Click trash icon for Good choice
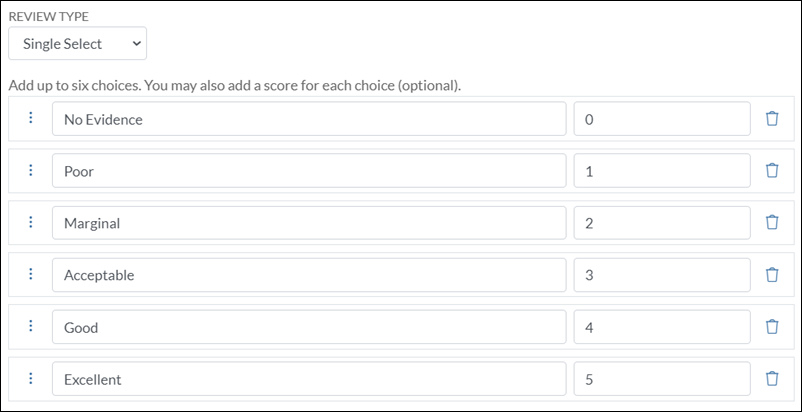The height and width of the screenshot is (412, 802). point(771,327)
